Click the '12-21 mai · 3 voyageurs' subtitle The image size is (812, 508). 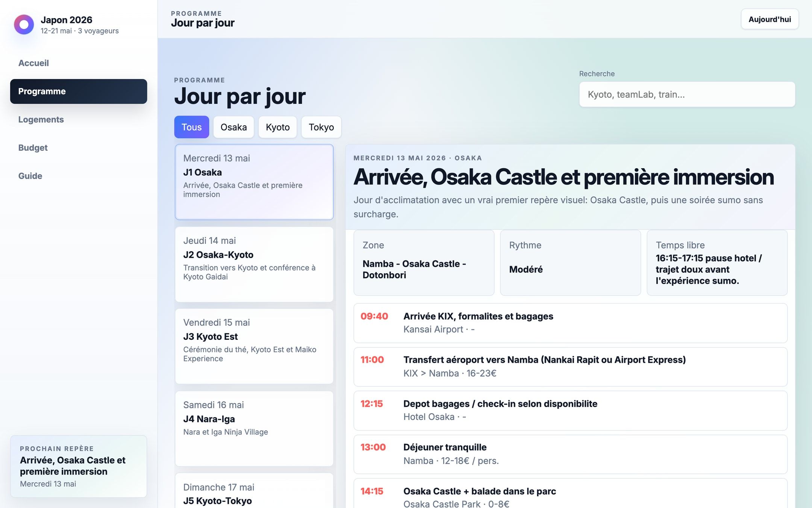(x=80, y=31)
